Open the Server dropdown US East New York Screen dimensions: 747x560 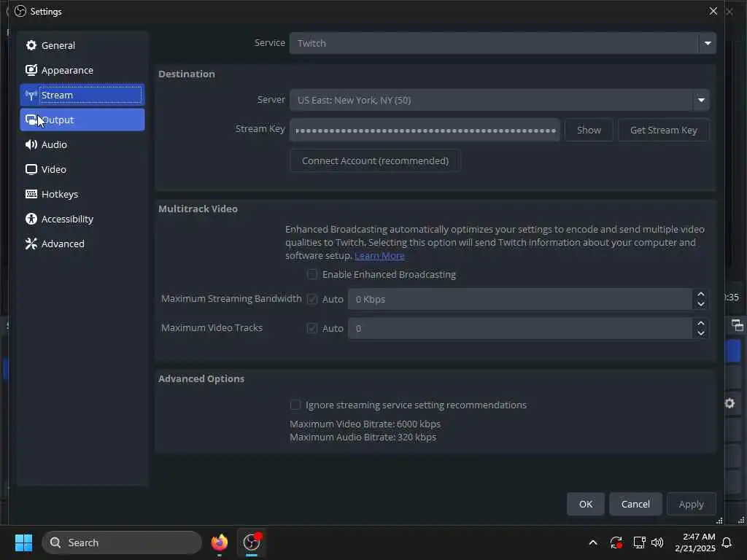[x=499, y=100]
